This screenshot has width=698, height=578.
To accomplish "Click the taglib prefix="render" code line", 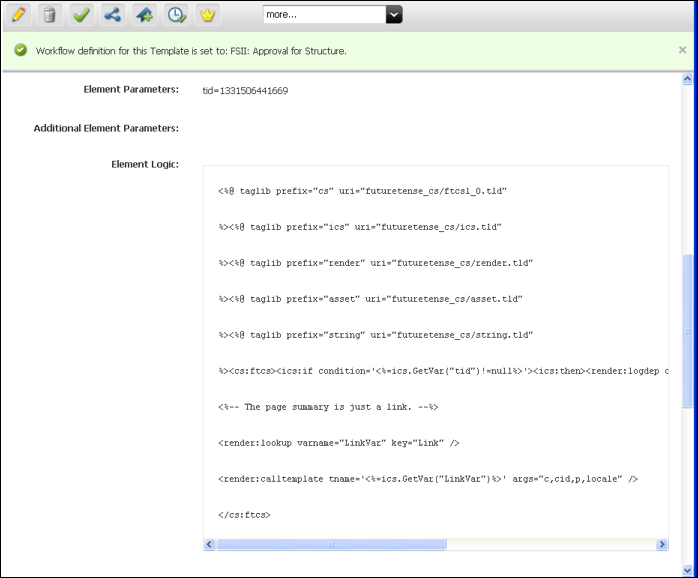I will coord(376,263).
